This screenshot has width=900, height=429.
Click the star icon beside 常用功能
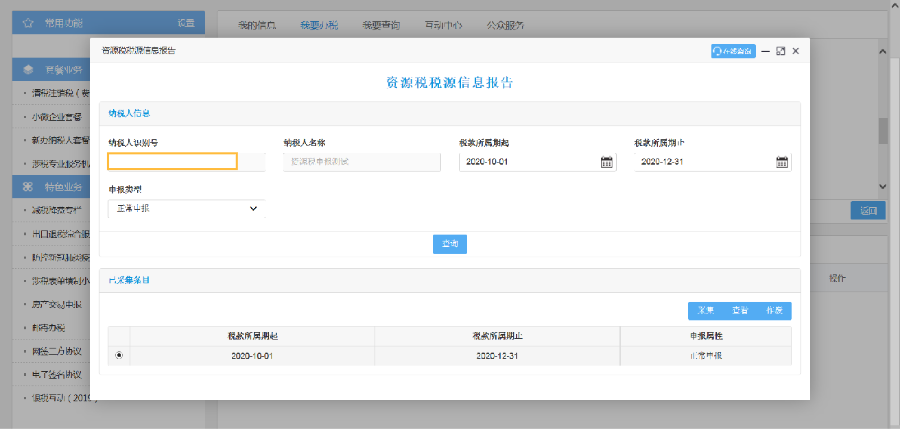click(27, 23)
